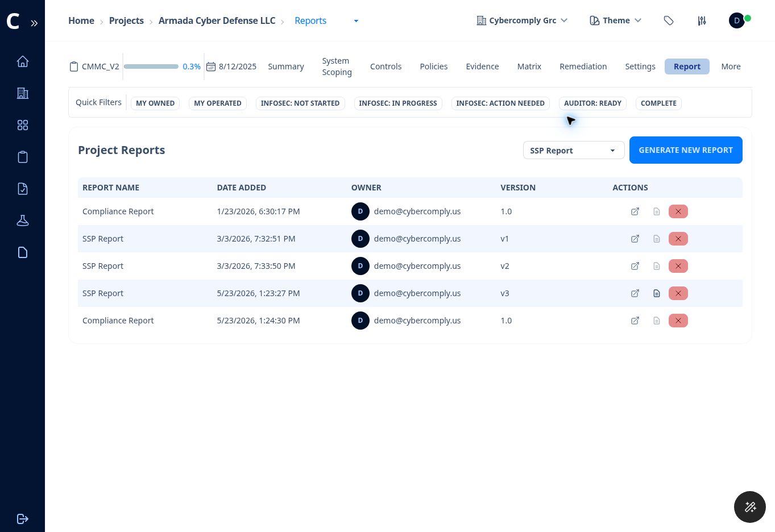
Task: Open the sliders settings icon in the header
Action: (702, 20)
